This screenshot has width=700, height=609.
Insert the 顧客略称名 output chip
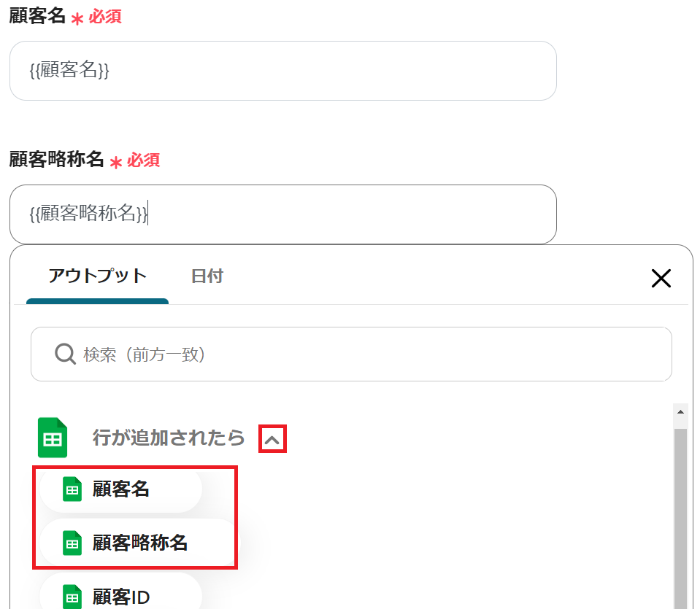(x=139, y=543)
